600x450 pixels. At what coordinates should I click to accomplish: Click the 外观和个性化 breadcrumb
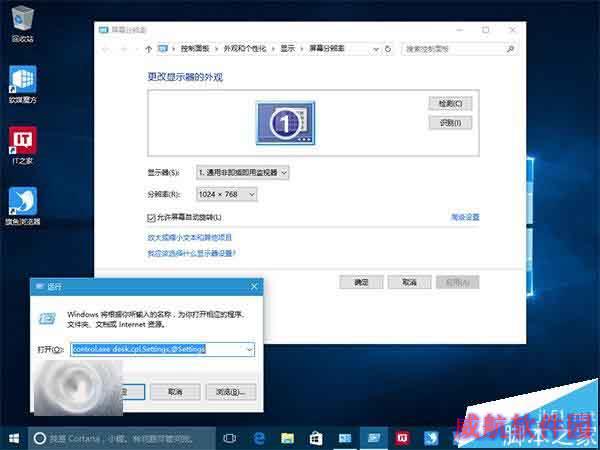(x=245, y=49)
